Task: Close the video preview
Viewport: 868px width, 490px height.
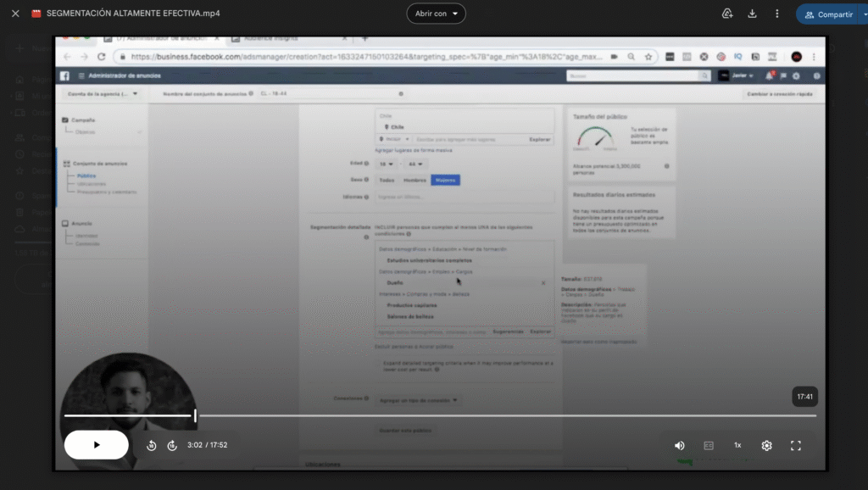Action: pos(15,14)
